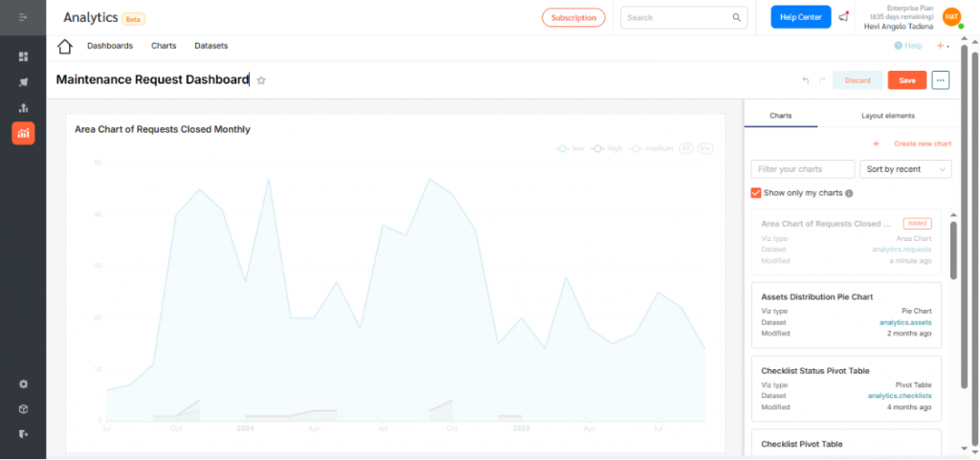Toggle the 'low' series in chart legend
980x460 pixels.
click(x=572, y=148)
